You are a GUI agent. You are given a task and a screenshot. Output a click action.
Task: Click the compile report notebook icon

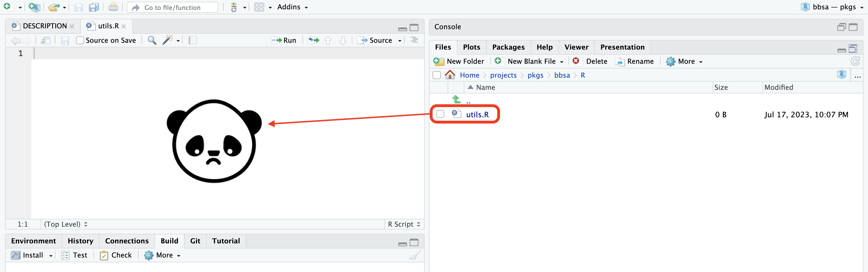pos(192,41)
